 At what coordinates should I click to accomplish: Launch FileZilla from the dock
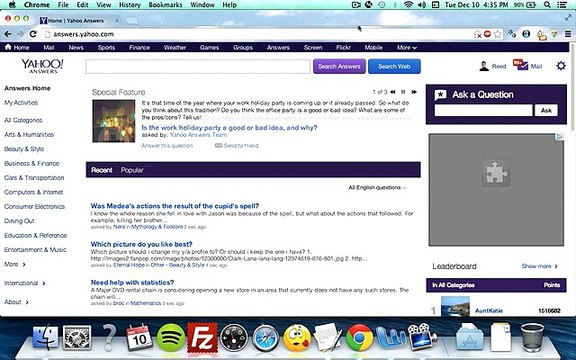click(202, 338)
